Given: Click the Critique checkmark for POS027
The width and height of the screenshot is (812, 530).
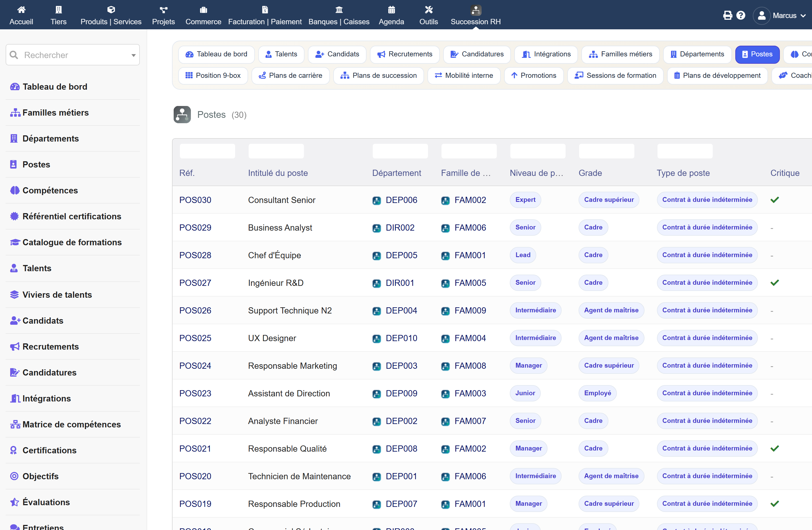Looking at the screenshot, I should coord(775,283).
